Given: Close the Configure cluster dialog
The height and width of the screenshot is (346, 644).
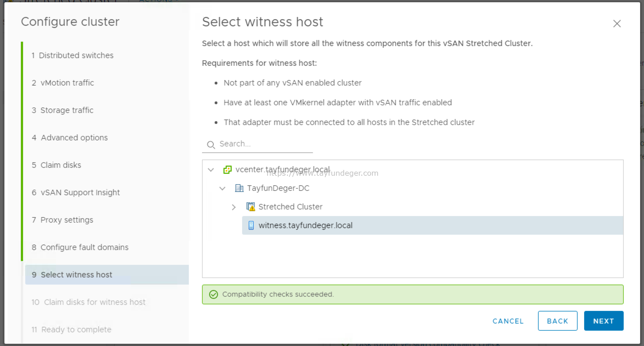Looking at the screenshot, I should 617,24.
